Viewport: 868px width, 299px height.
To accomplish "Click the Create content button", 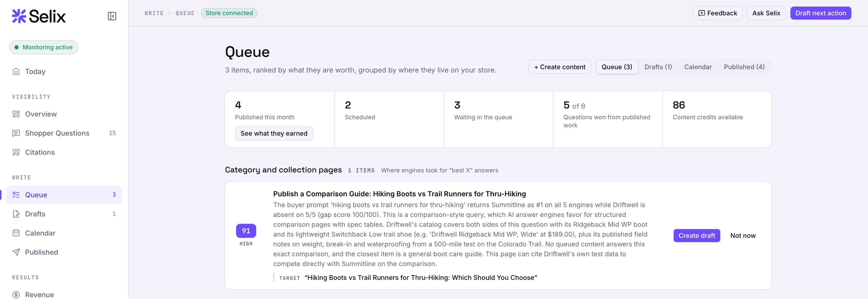I will tap(560, 67).
